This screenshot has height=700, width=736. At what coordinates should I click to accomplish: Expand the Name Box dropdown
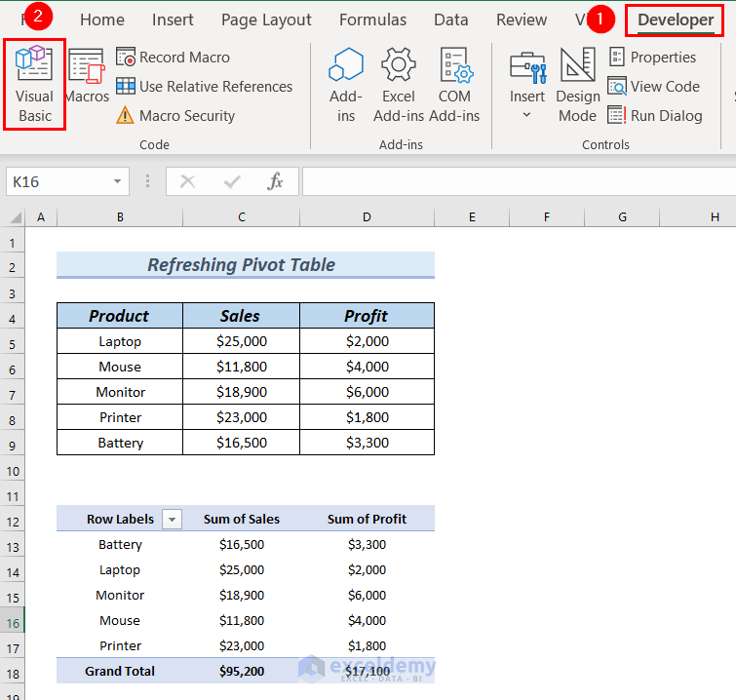[x=118, y=181]
